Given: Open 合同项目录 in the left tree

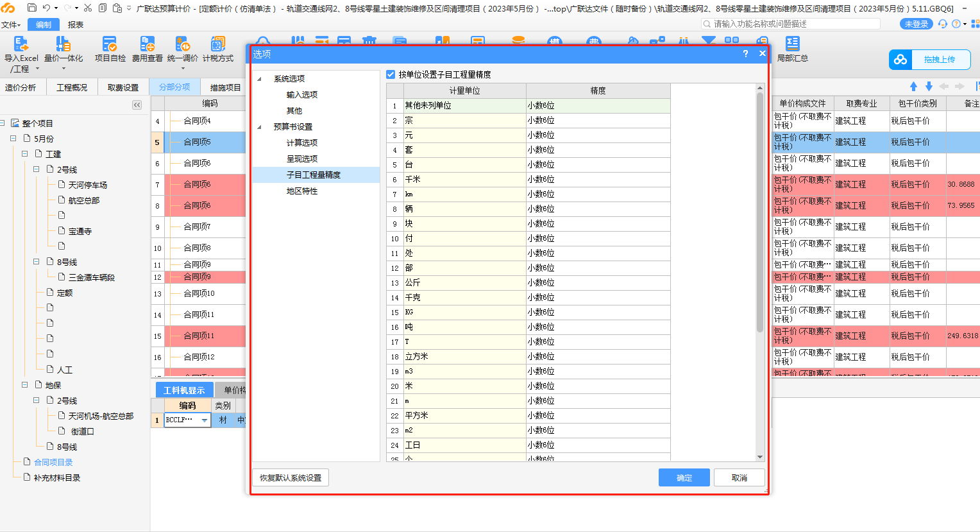Looking at the screenshot, I should point(53,462).
